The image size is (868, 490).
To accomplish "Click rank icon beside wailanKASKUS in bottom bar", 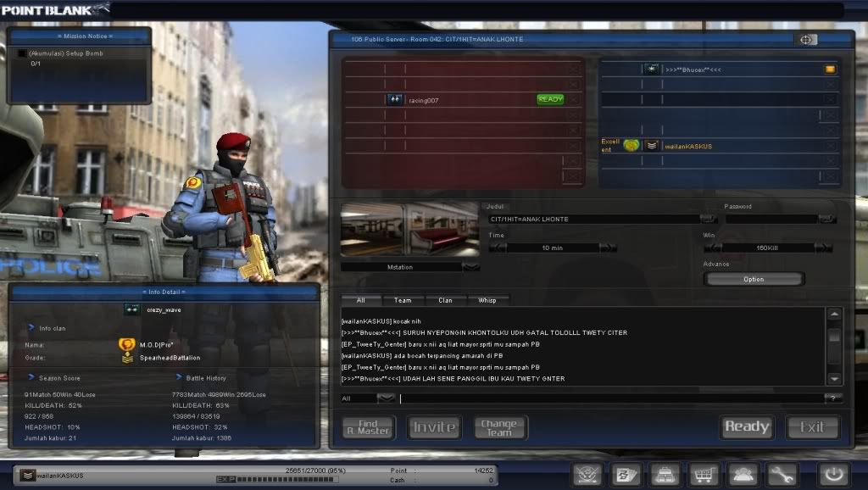I will (27, 475).
